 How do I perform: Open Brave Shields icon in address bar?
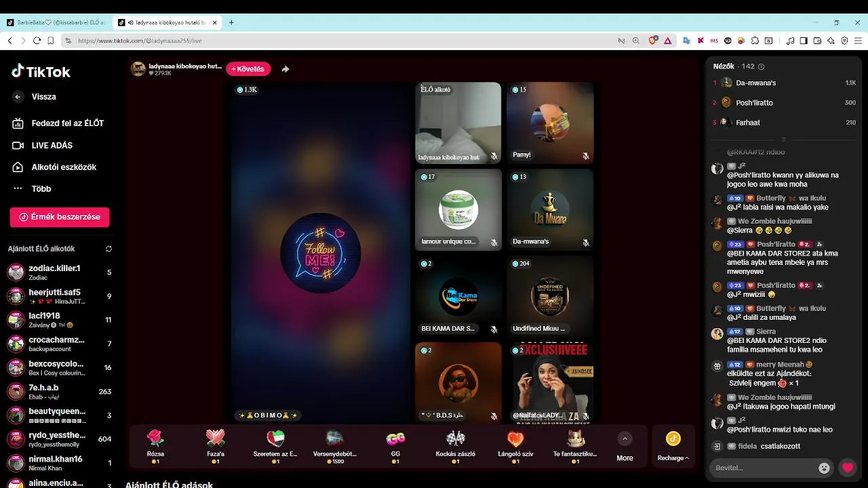pos(653,41)
